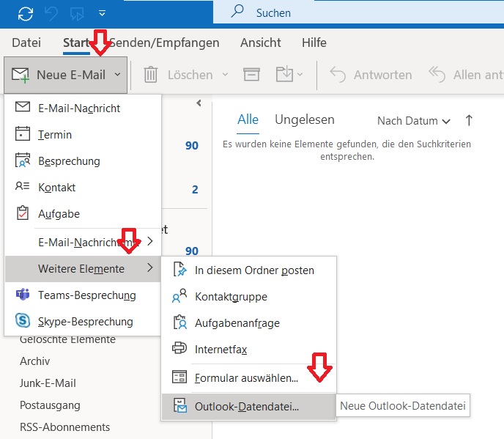This screenshot has width=504, height=439.
Task: Switch to the Start tab
Action: tap(76, 43)
